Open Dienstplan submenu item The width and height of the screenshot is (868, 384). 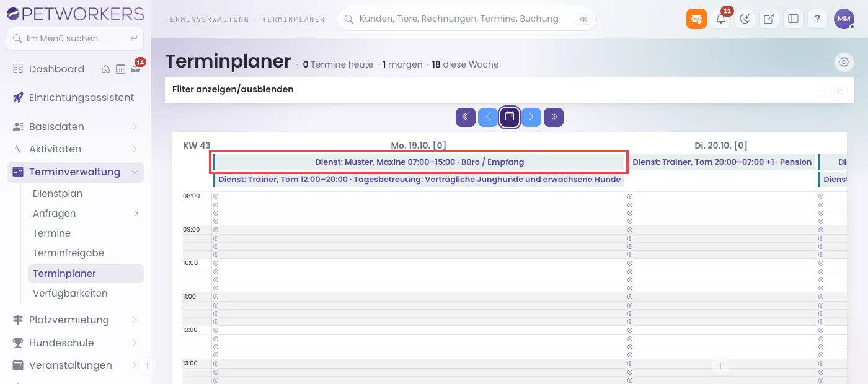click(86, 193)
